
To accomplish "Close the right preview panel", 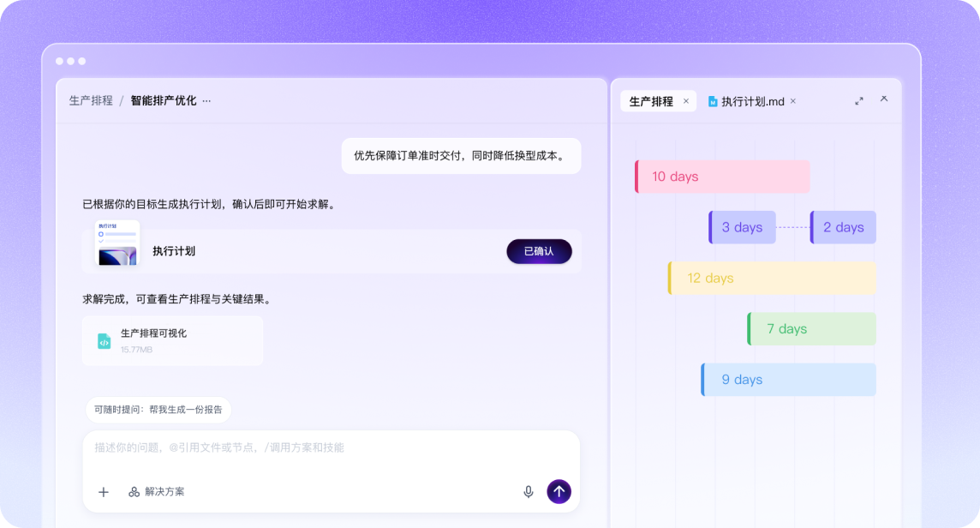I will [884, 99].
